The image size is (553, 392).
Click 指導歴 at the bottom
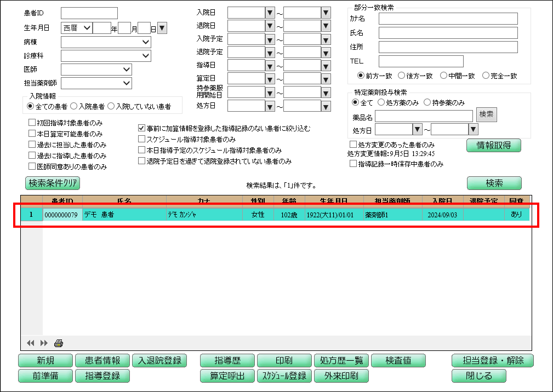point(227,360)
